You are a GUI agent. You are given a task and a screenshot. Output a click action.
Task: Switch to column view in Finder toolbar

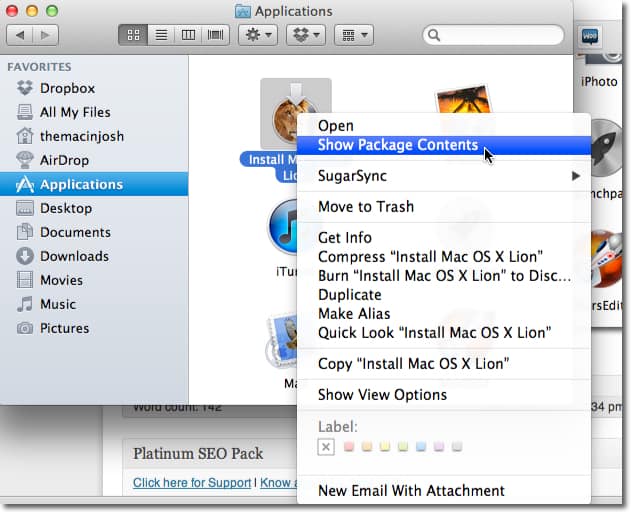pos(188,35)
